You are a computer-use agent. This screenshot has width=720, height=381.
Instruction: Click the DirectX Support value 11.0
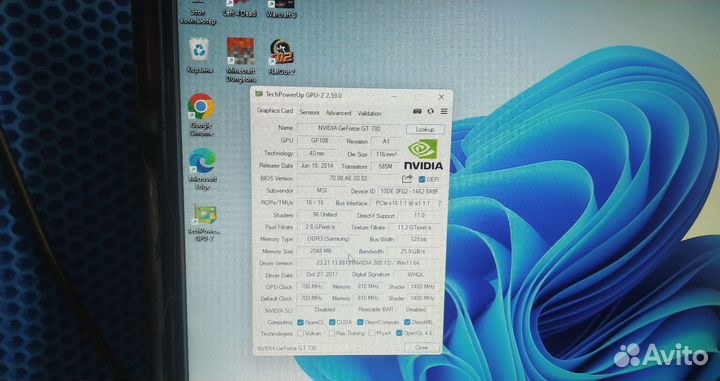tap(419, 215)
